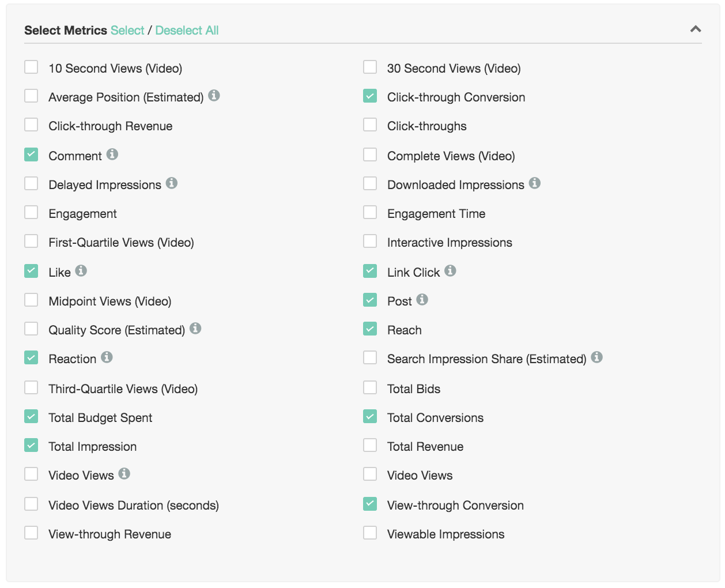Click the info icon beside Reaction
Viewport: 725px width, 588px height.
pyautogui.click(x=107, y=357)
